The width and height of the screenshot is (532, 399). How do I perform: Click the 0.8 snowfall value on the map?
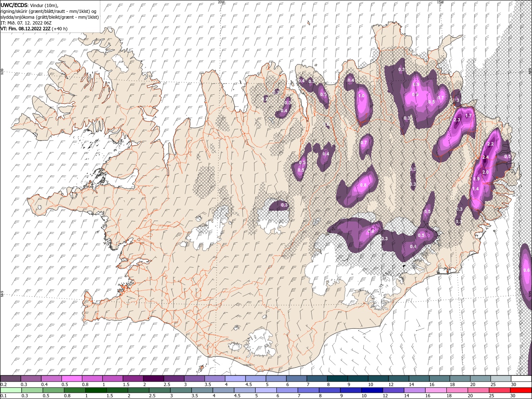coord(363,185)
